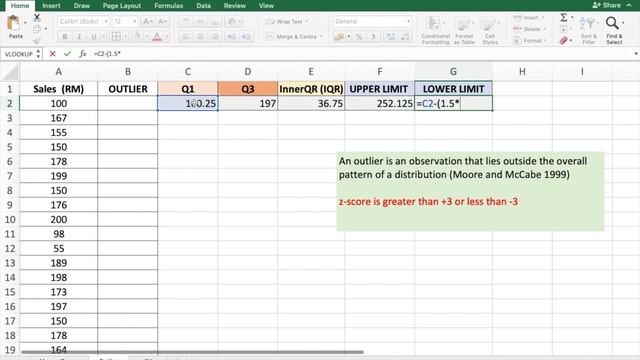This screenshot has width=640, height=360.
Task: Open the Page Layout tab
Action: [x=122, y=6]
